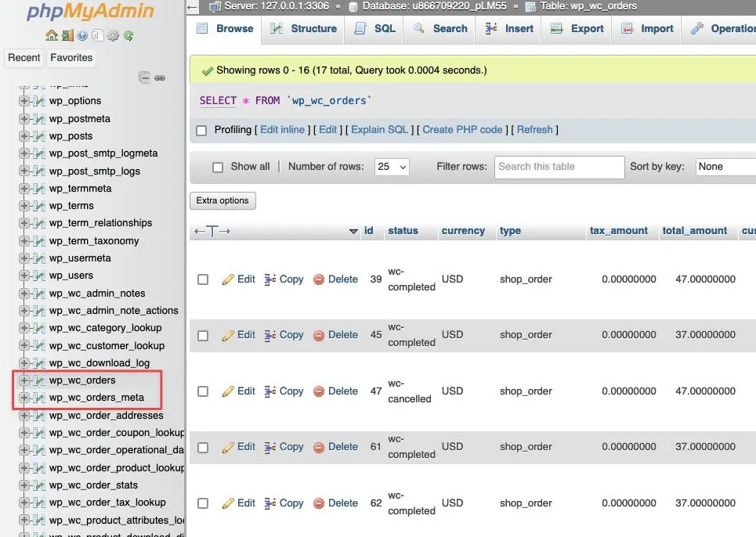Click the wp_options table icon in tree
The image size is (756, 537).
tap(39, 101)
